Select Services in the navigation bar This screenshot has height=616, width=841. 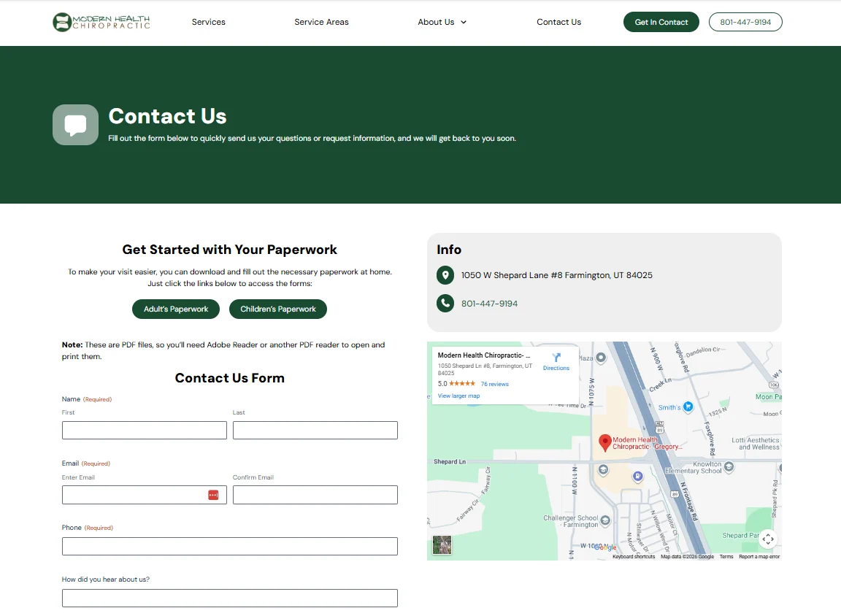[x=208, y=22]
